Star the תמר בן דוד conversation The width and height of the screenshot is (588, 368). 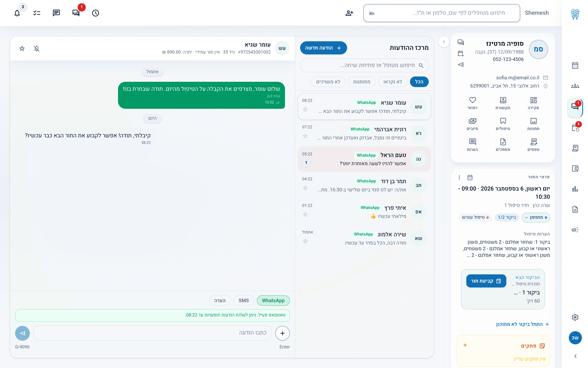pos(305,188)
